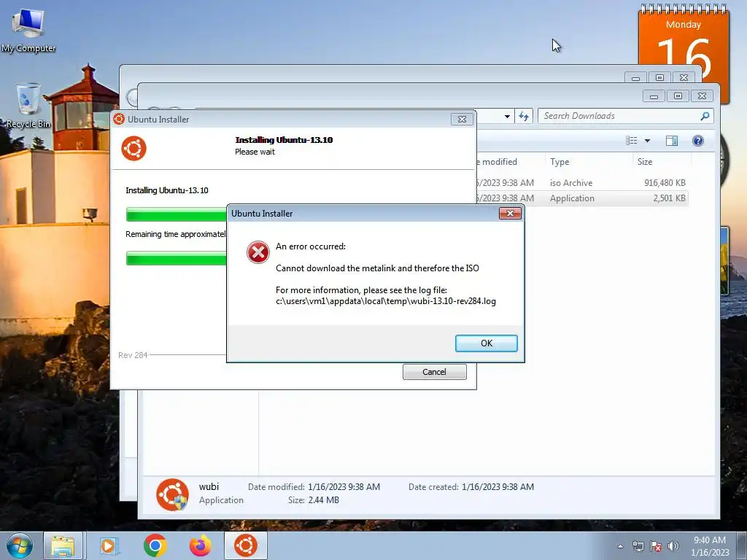The width and height of the screenshot is (747, 560).
Task: Open Explorer help icon
Action: [698, 141]
